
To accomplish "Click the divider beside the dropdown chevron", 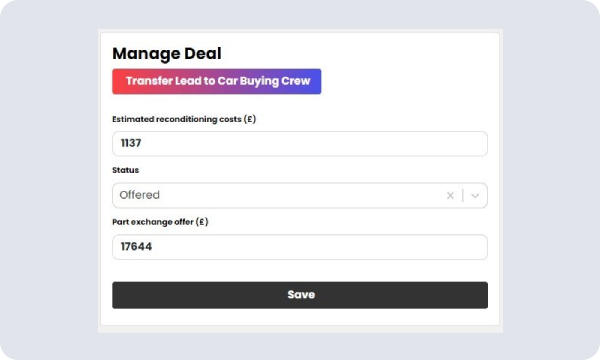I will coord(463,195).
